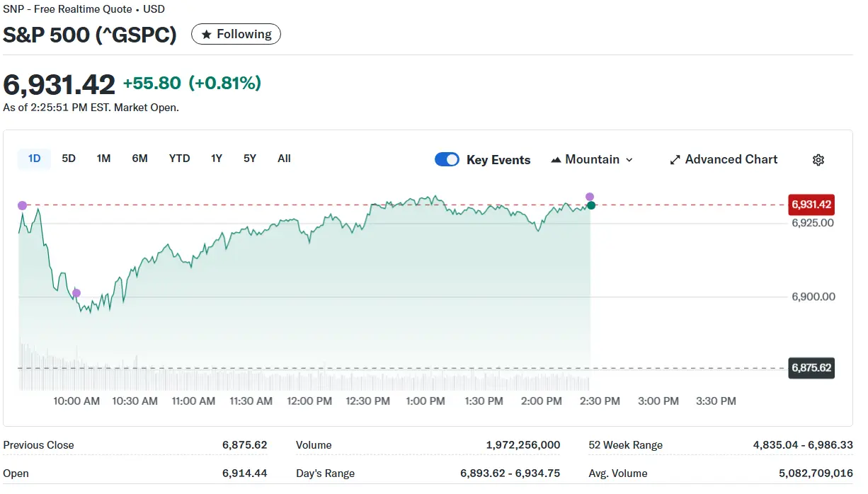Click the red 6,931.42 price label
The image size is (868, 494).
(x=811, y=205)
